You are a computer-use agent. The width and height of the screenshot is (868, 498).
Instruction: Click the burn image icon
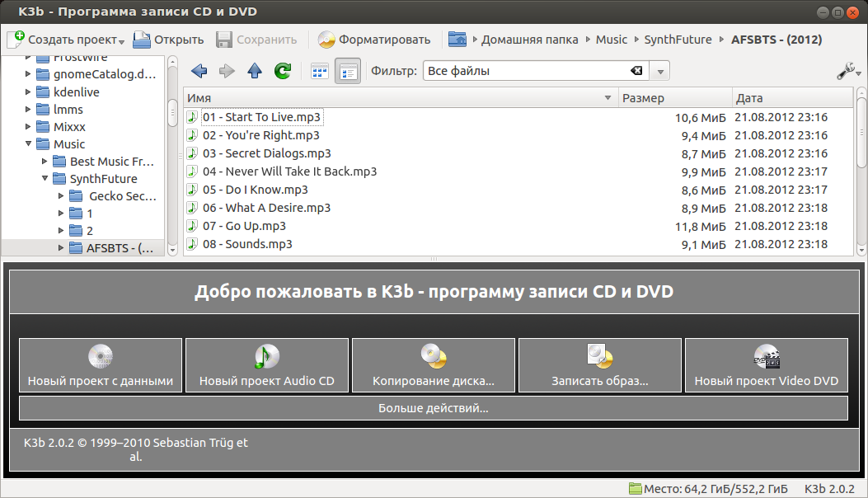pyautogui.click(x=600, y=356)
